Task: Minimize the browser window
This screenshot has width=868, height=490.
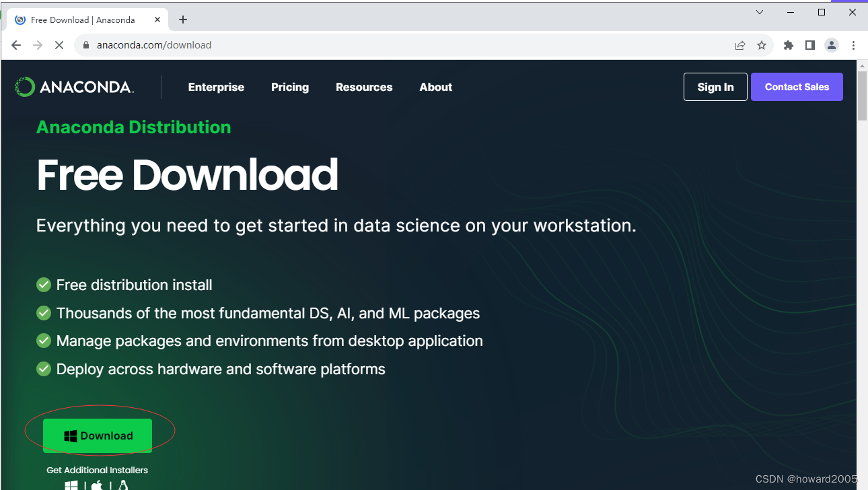Action: 791,12
